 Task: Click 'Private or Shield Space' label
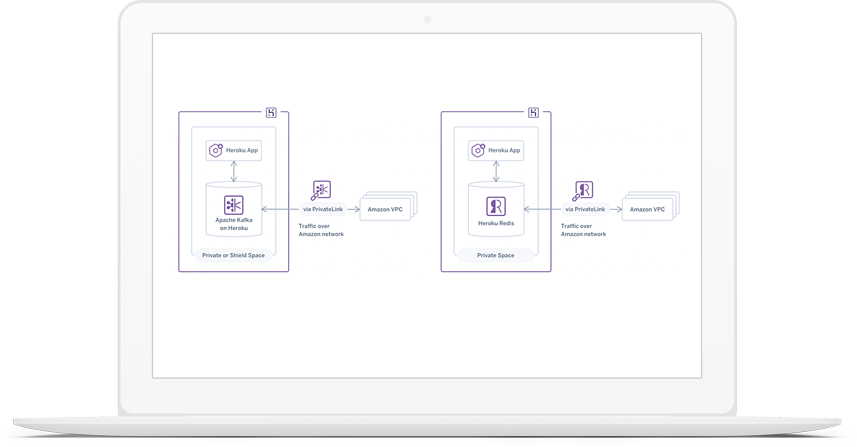click(233, 255)
